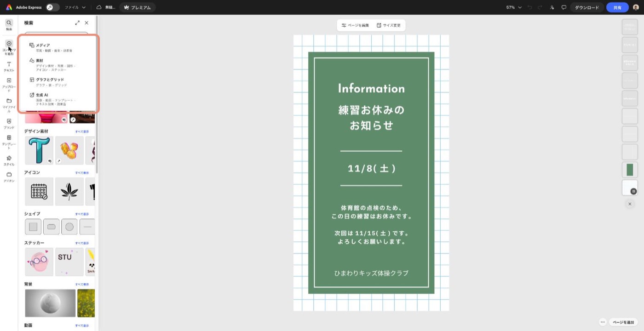The height and width of the screenshot is (331, 644).
Task: Close the 検索 panel
Action: click(86, 23)
